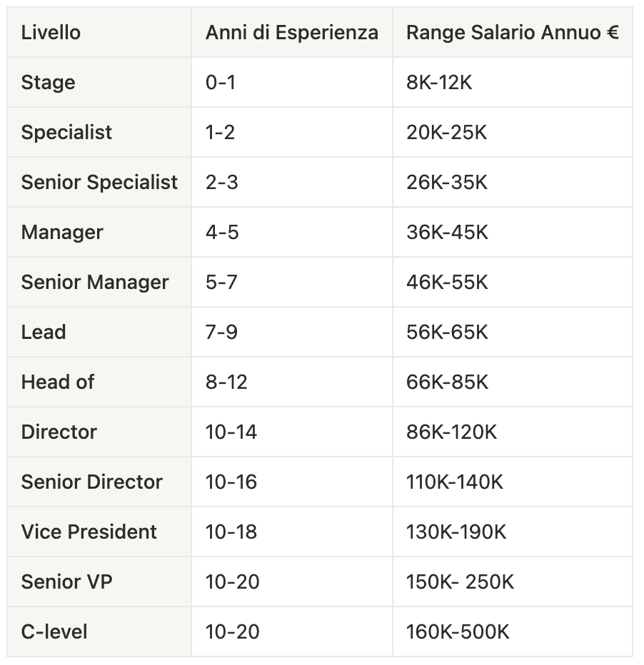Select the 4-5 years experience cell
Viewport: 644px width, 665px height.
[222, 233]
